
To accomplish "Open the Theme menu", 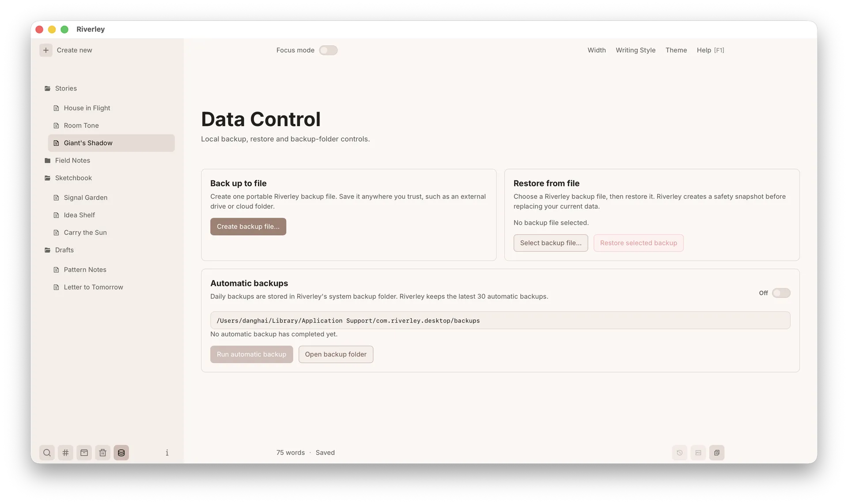I will click(x=676, y=50).
